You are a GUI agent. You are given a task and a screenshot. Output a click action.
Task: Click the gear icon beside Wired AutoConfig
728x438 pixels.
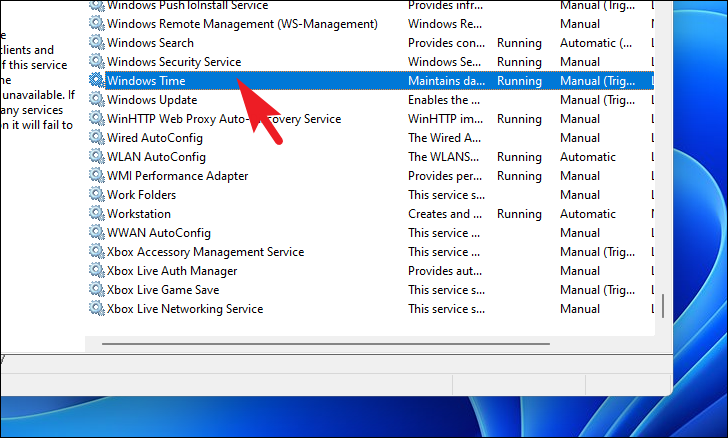(x=97, y=137)
